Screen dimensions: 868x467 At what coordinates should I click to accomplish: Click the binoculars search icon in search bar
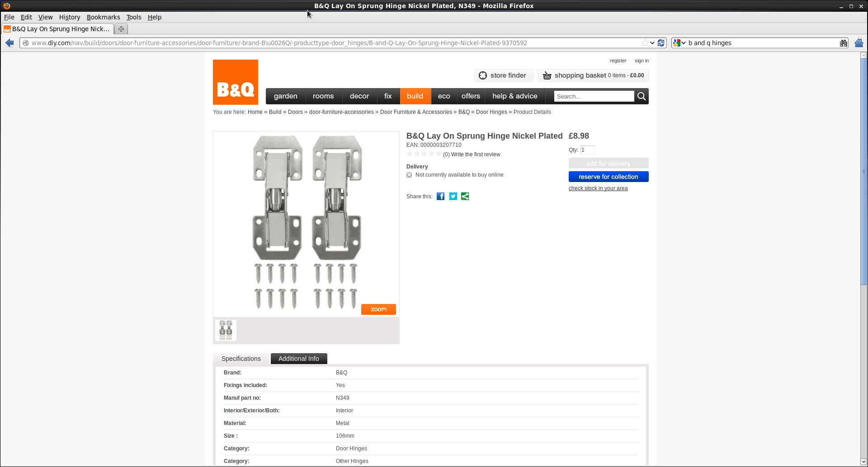844,43
